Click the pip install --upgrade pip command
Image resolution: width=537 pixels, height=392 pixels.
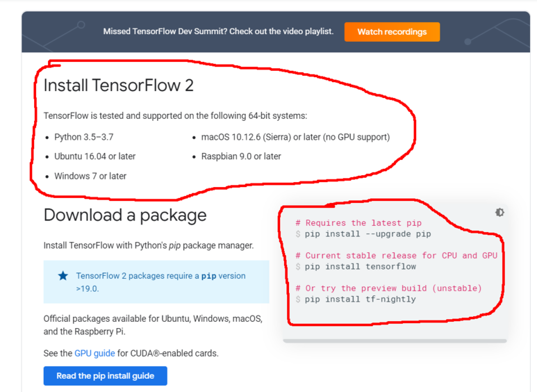[367, 234]
